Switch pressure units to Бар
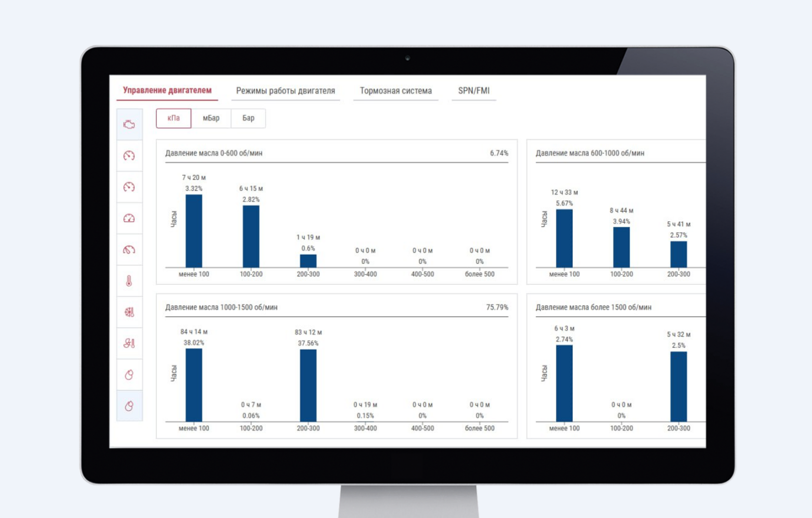This screenshot has width=812, height=518. [248, 118]
